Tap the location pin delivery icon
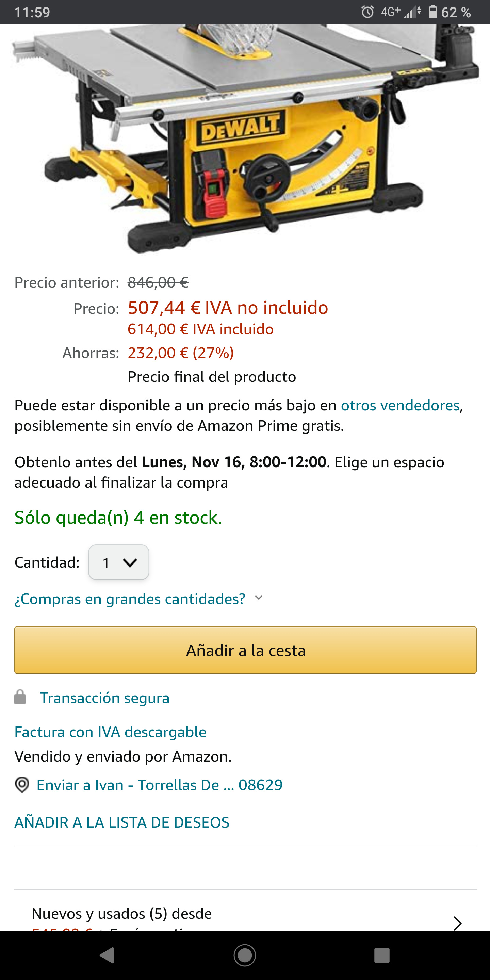 click(22, 784)
